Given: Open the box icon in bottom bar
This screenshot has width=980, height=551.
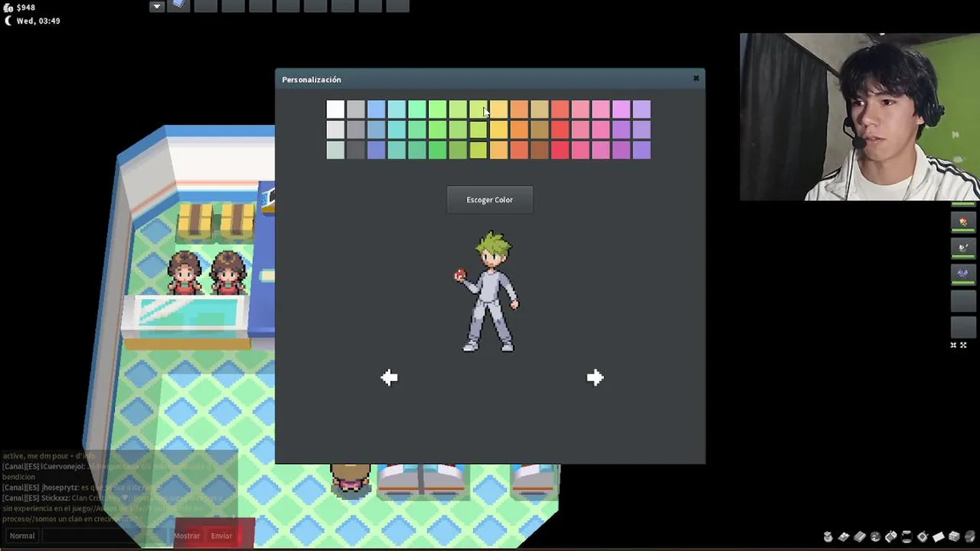Looking at the screenshot, I should (954, 536).
